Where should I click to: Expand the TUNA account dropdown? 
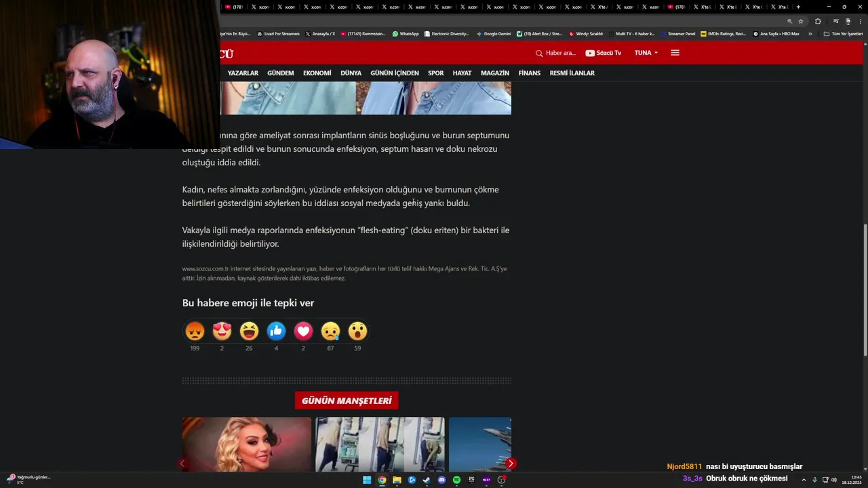(646, 53)
